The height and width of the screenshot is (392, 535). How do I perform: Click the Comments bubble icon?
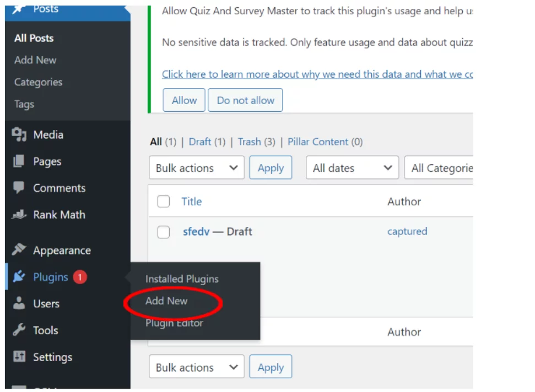tap(19, 188)
